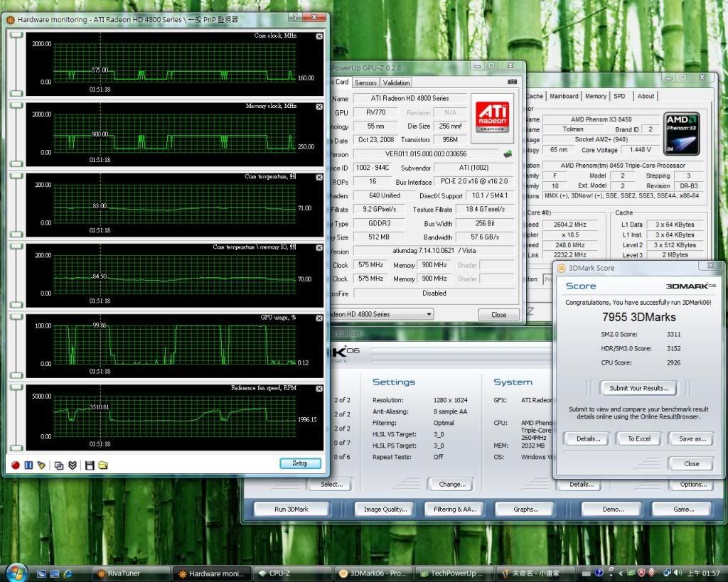Click the Game button in 3DMark06
This screenshot has height=582, width=728.
[x=683, y=509]
